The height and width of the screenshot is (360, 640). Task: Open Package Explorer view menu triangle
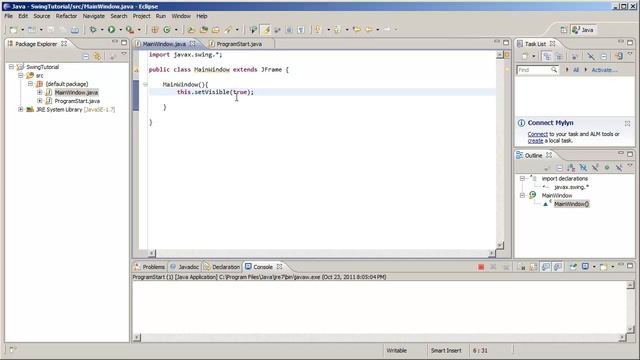124,54
